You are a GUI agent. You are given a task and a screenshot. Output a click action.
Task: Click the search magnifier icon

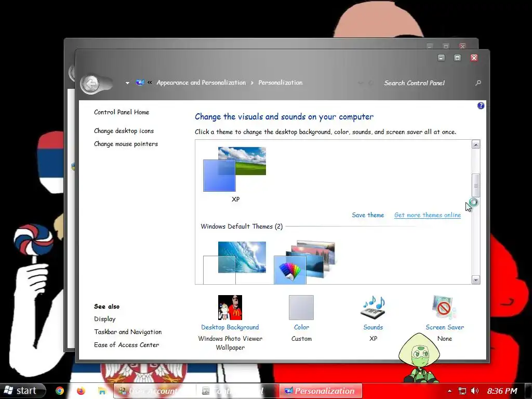click(478, 83)
